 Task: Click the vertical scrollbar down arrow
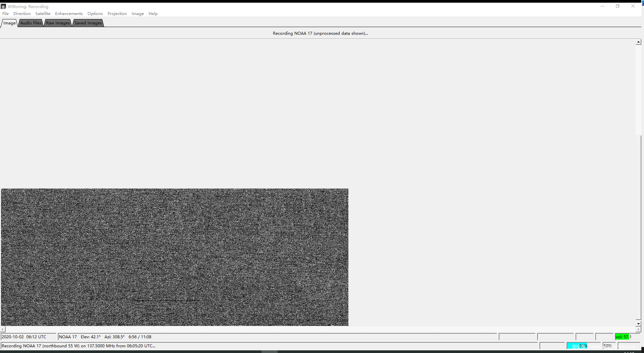(638, 324)
